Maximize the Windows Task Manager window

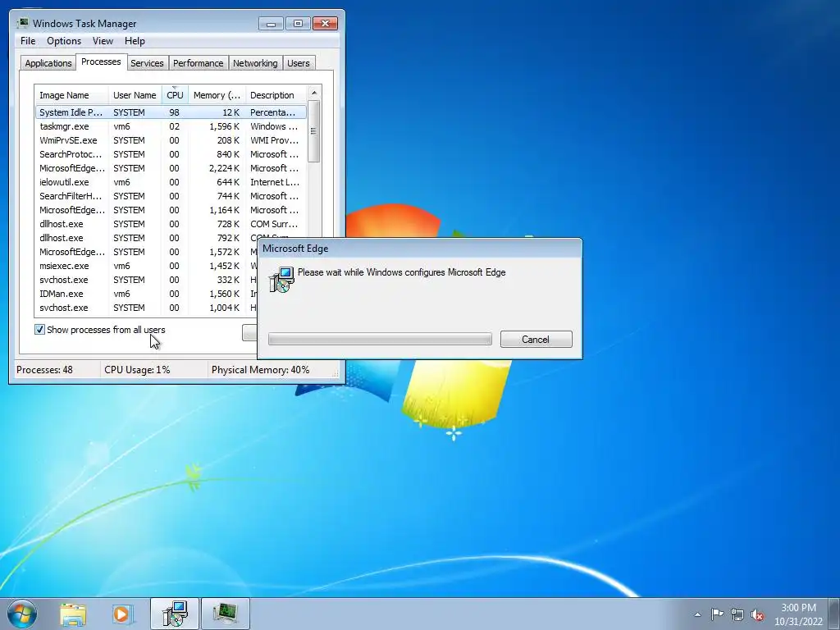click(298, 24)
